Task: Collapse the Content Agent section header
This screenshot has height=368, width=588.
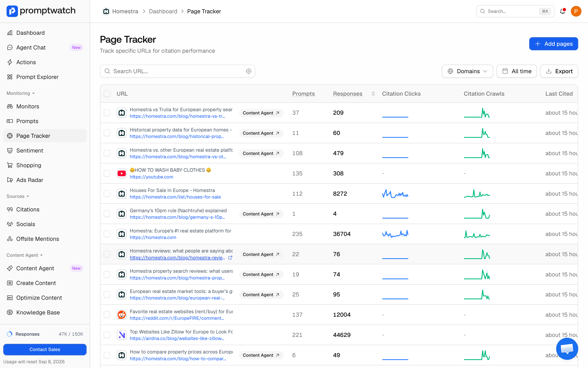Action: point(24,255)
